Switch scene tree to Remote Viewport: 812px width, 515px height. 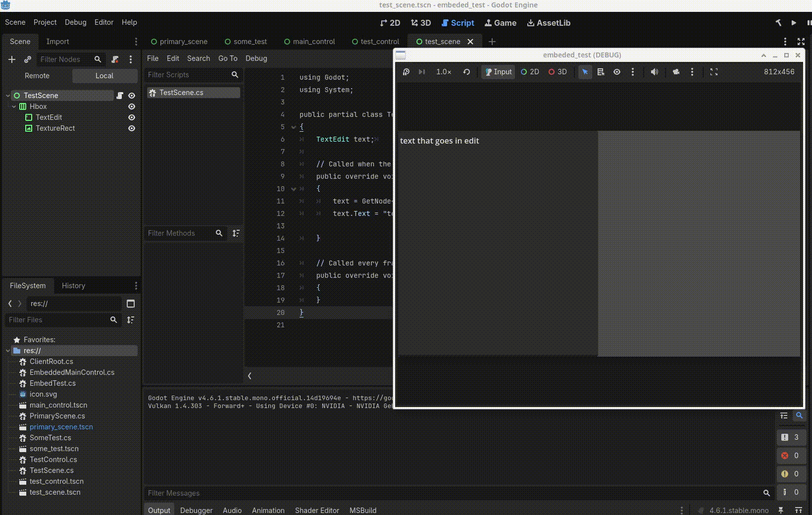pyautogui.click(x=37, y=76)
